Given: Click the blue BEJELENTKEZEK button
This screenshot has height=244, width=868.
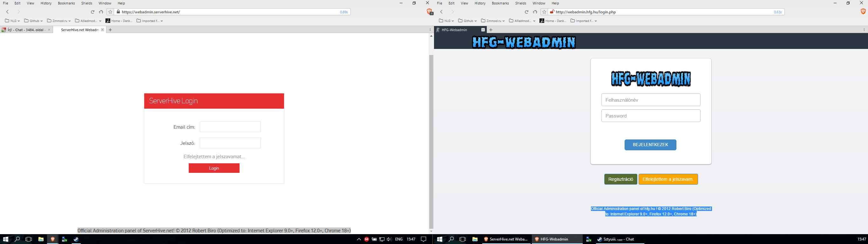Looking at the screenshot, I should pos(650,145).
